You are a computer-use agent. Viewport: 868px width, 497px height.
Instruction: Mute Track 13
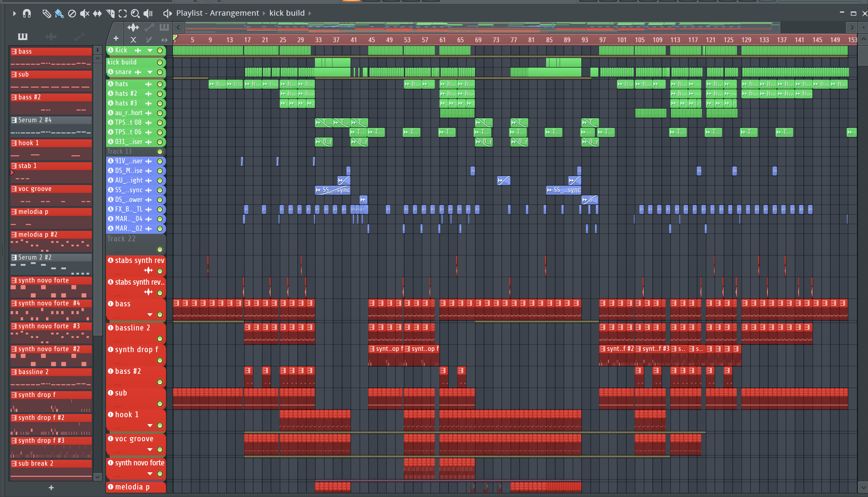(x=160, y=152)
